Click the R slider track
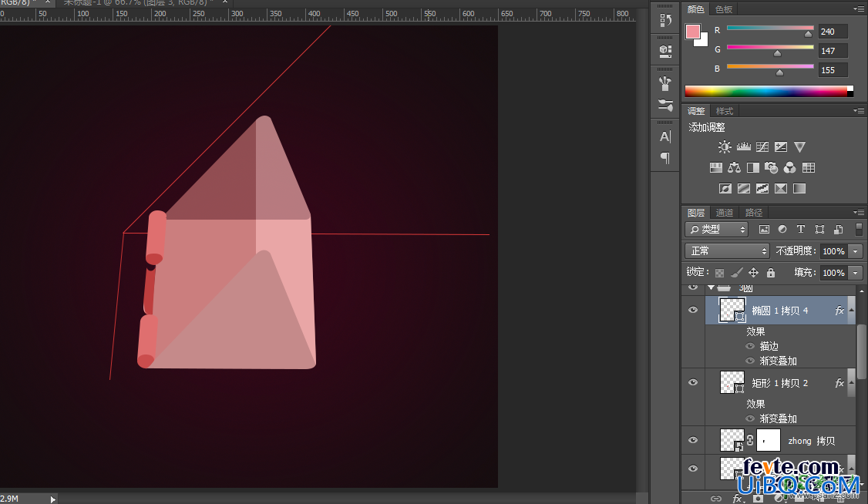 [770, 28]
